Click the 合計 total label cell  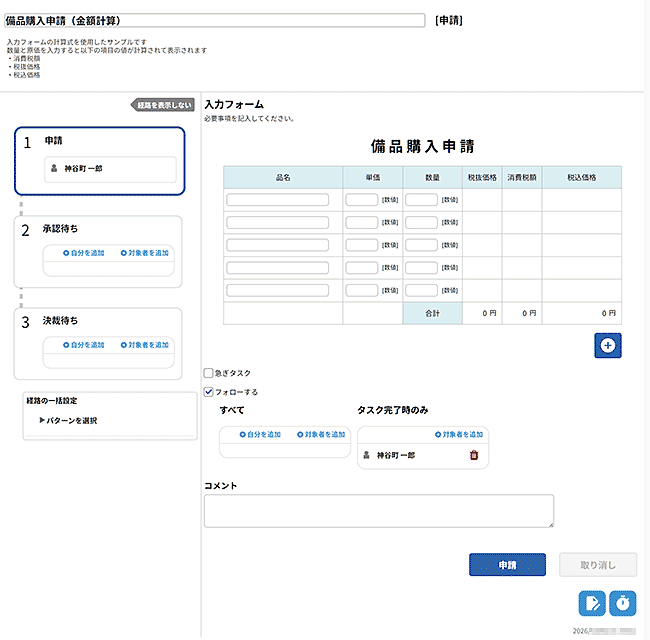coord(432,313)
